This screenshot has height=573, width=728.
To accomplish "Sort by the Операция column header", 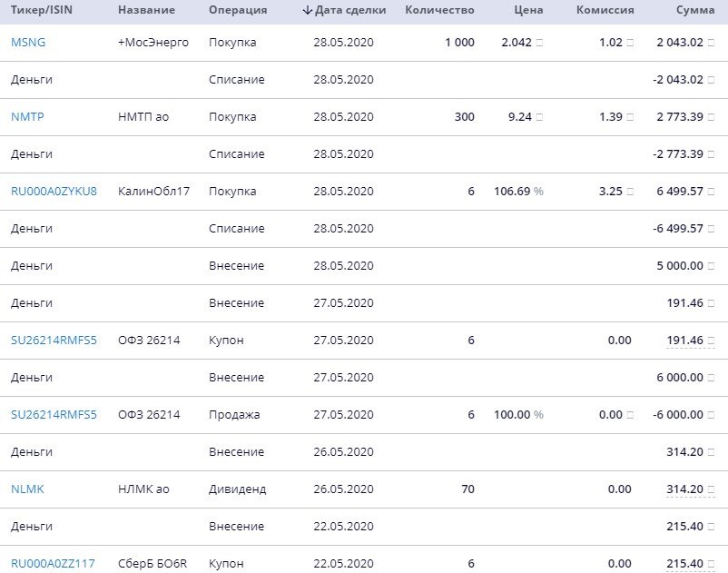I will tap(238, 10).
